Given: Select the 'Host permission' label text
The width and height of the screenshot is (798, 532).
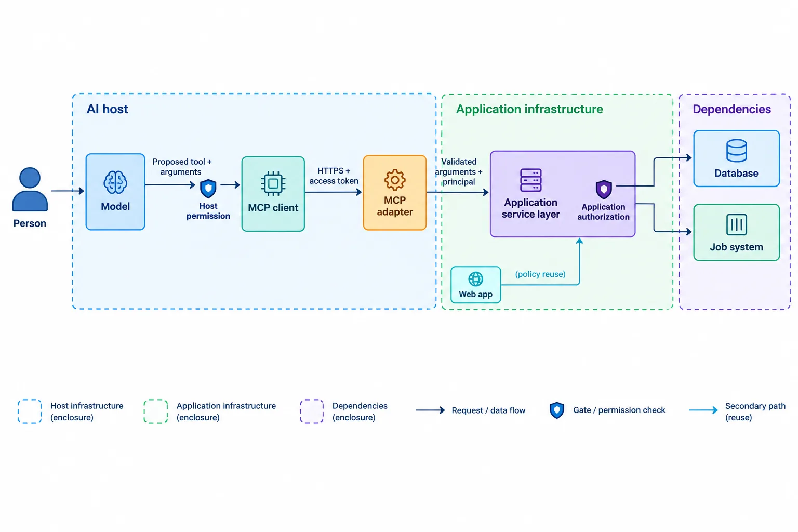Looking at the screenshot, I should point(208,211).
